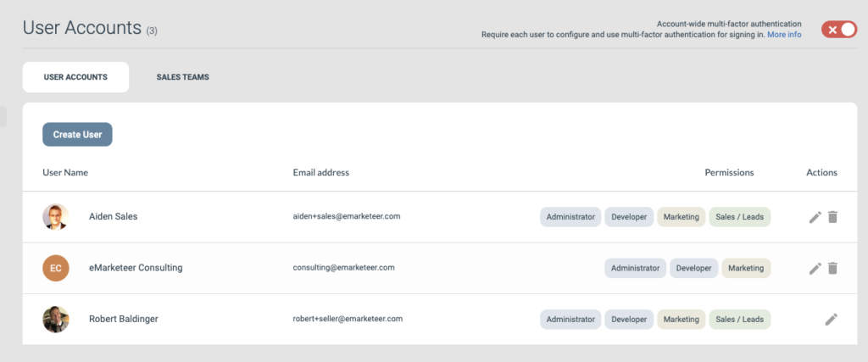The height and width of the screenshot is (362, 868).
Task: Click Robert Baldinger's Marketing tag
Action: (x=682, y=320)
